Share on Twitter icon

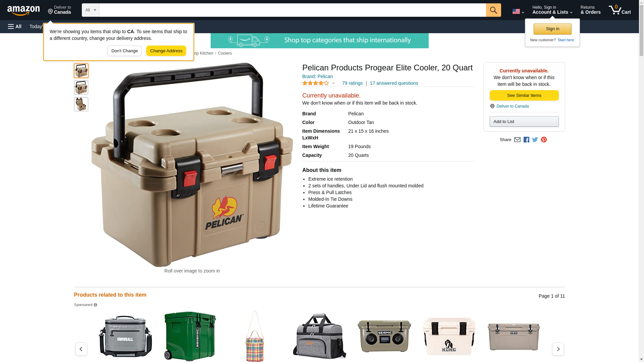coord(535,140)
